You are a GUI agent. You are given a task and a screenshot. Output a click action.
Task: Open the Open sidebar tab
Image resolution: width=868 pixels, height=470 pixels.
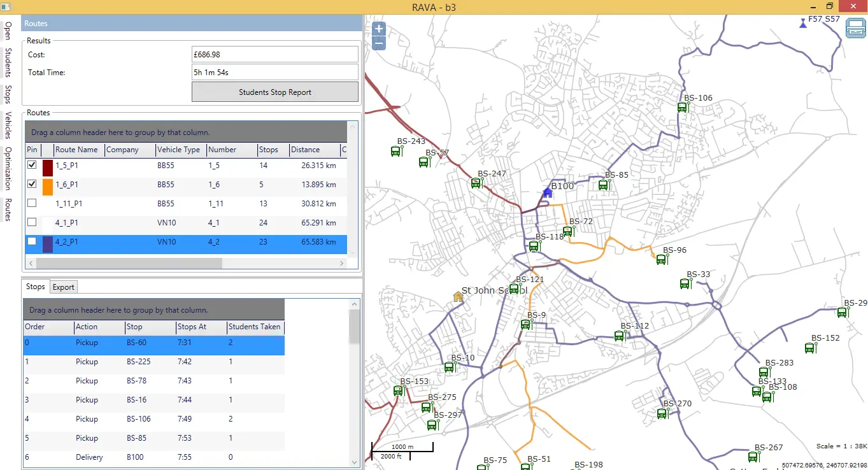8,31
